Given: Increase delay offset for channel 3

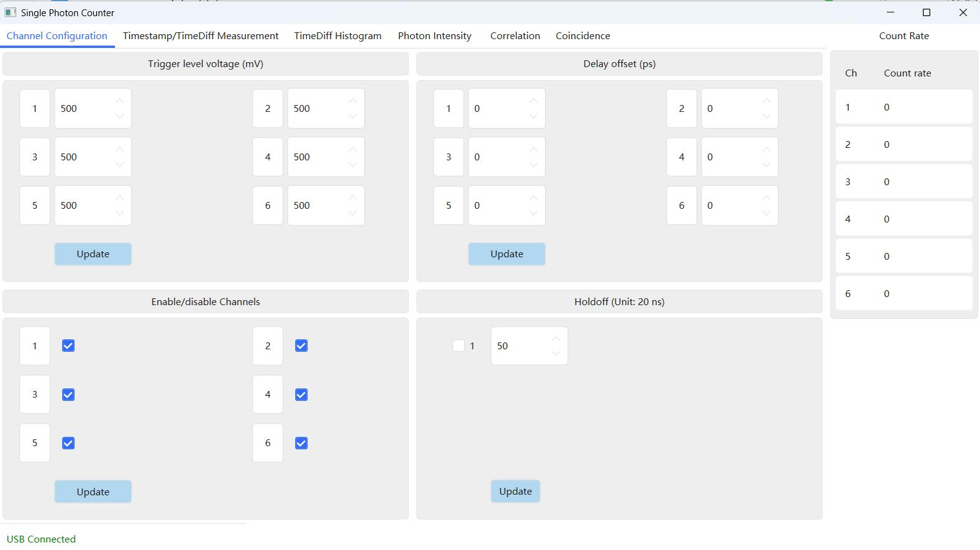Looking at the screenshot, I should pyautogui.click(x=533, y=149).
